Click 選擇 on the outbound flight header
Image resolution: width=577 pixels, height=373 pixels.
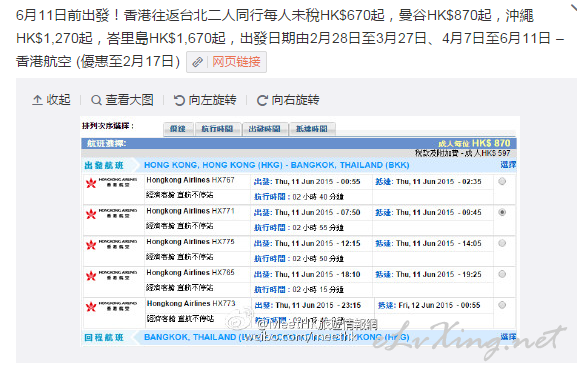click(x=508, y=165)
